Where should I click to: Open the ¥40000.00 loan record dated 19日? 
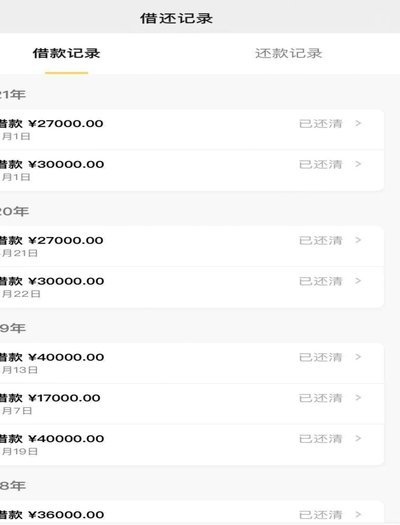point(191,445)
